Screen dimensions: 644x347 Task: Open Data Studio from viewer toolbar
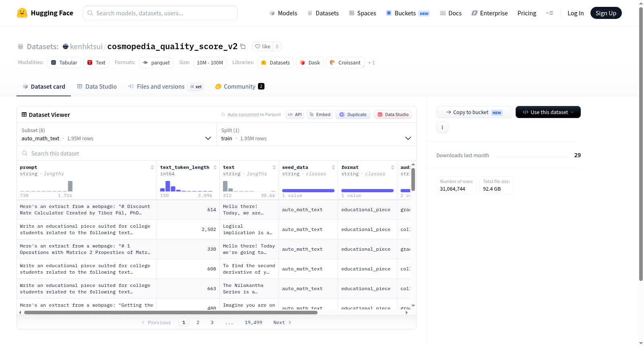click(x=393, y=114)
